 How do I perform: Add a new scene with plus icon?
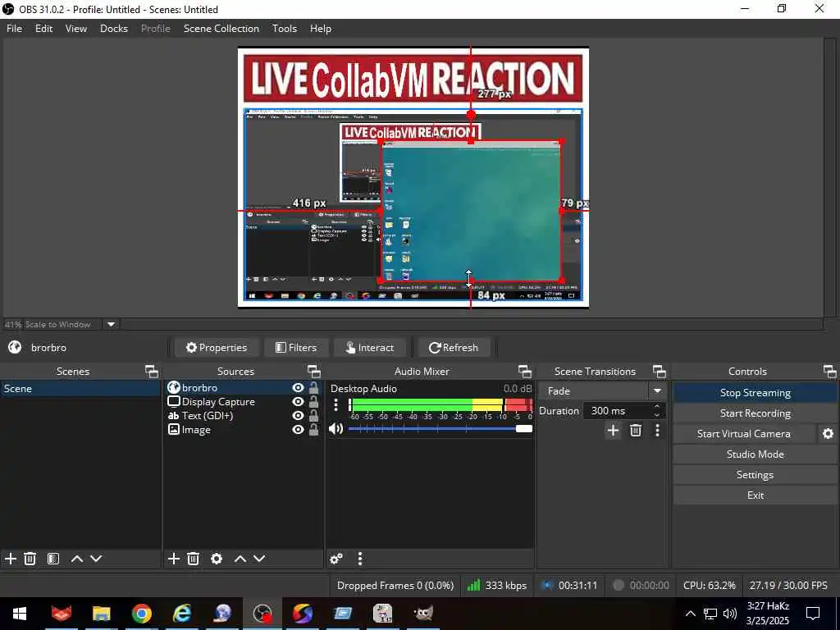coord(10,559)
